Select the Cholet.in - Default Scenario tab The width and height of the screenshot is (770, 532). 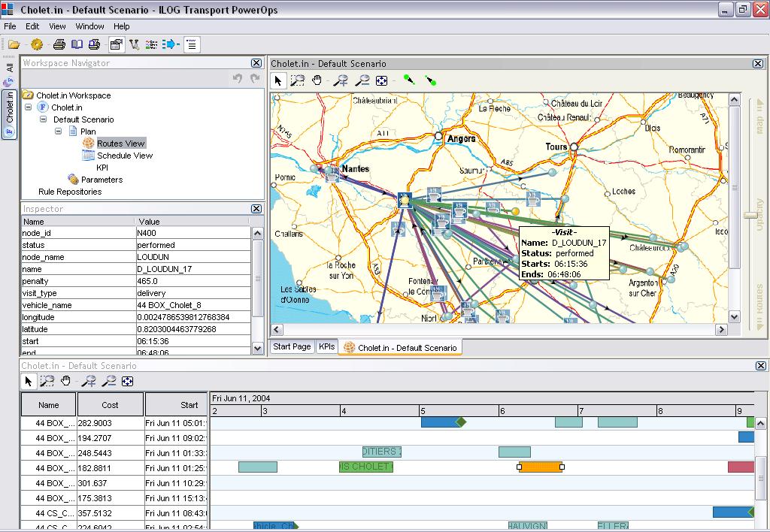tap(400, 347)
